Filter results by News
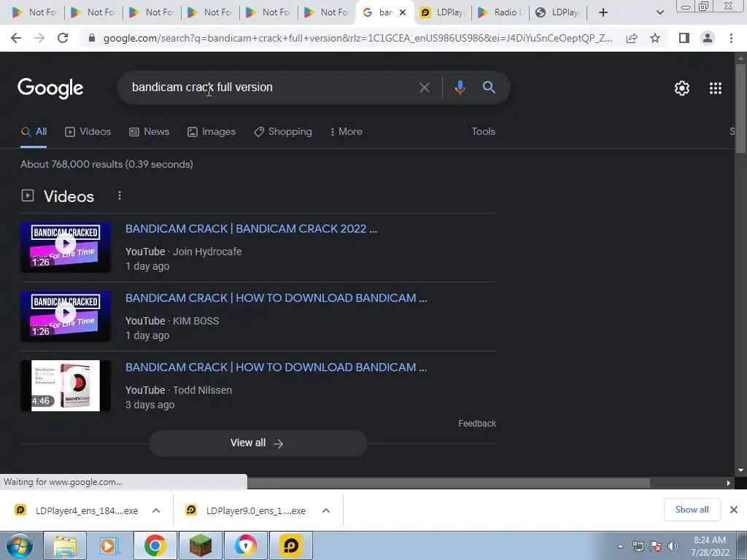 (x=149, y=132)
